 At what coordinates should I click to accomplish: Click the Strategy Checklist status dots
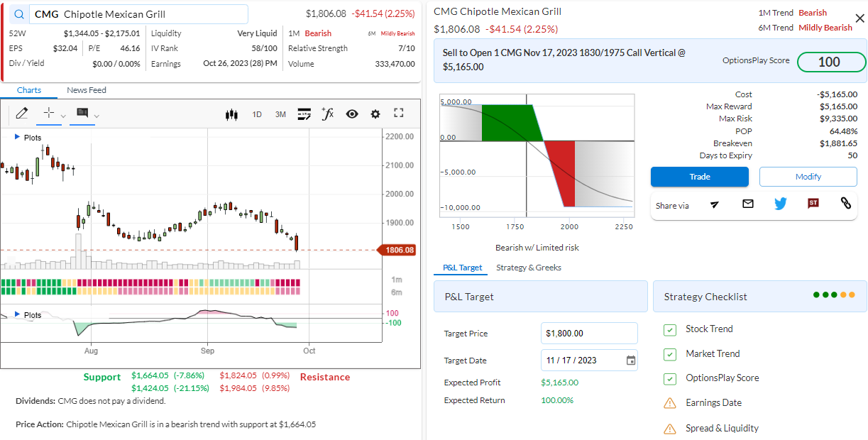834,295
